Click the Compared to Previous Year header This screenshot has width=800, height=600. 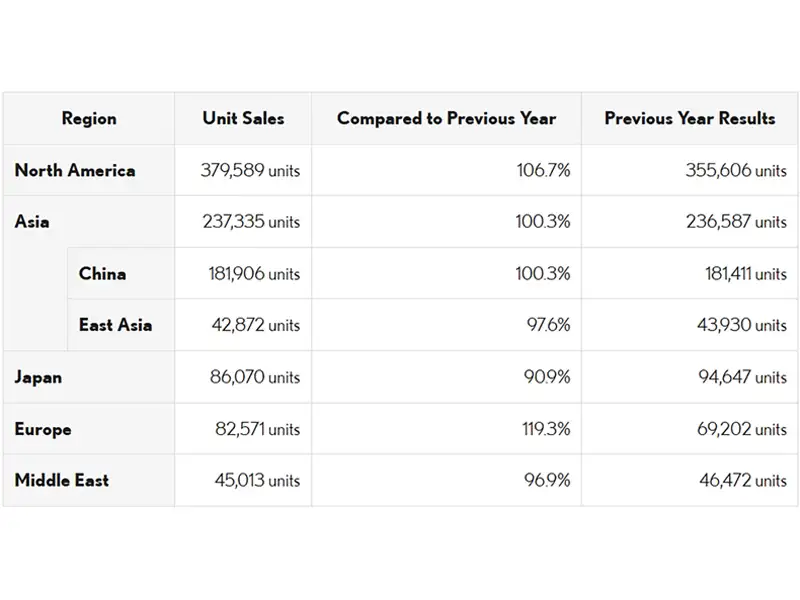446,118
